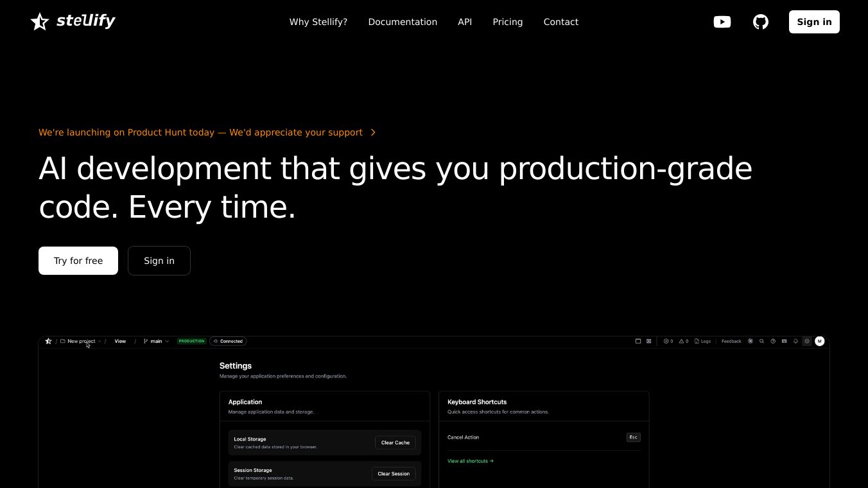This screenshot has height=488, width=868.
Task: Open Logs from the toolbar
Action: pyautogui.click(x=703, y=341)
